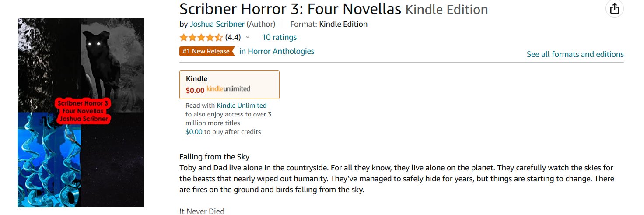This screenshot has width=644, height=215.
Task: Click the Kindle Edition format text
Action: point(343,24)
